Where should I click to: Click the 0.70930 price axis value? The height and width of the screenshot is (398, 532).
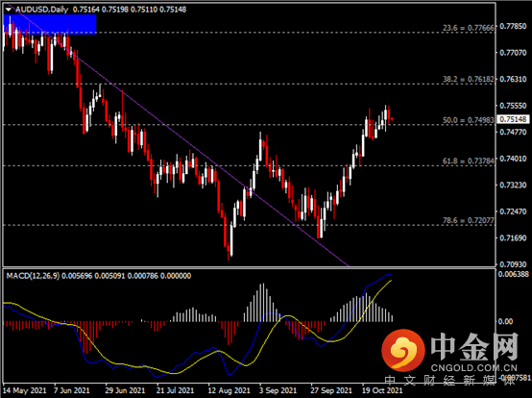pos(513,263)
